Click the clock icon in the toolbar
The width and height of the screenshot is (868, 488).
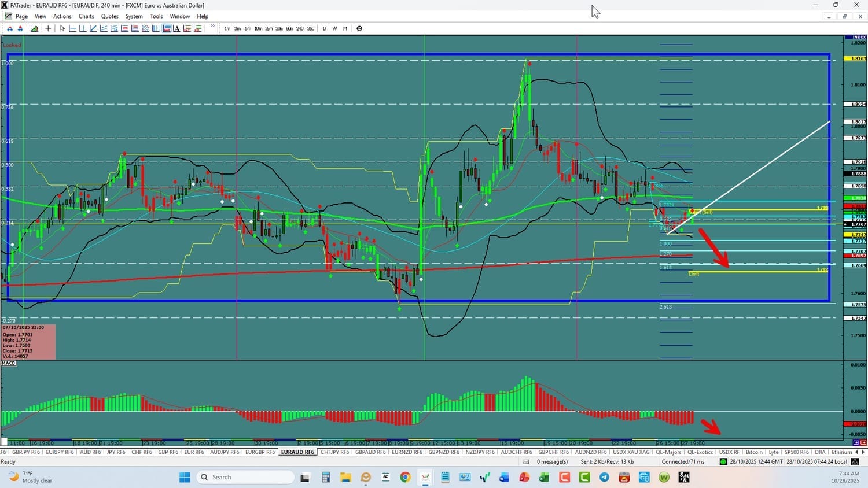point(359,28)
